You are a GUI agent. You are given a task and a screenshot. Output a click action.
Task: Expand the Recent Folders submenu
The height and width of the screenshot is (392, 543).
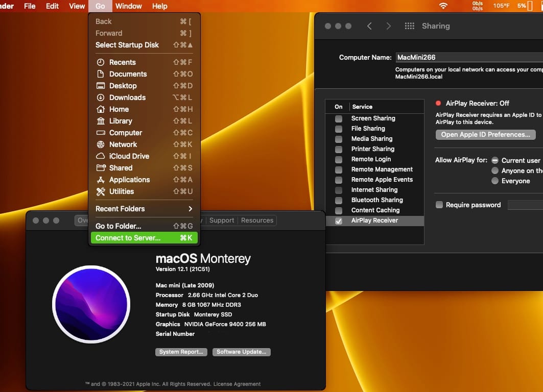click(144, 209)
